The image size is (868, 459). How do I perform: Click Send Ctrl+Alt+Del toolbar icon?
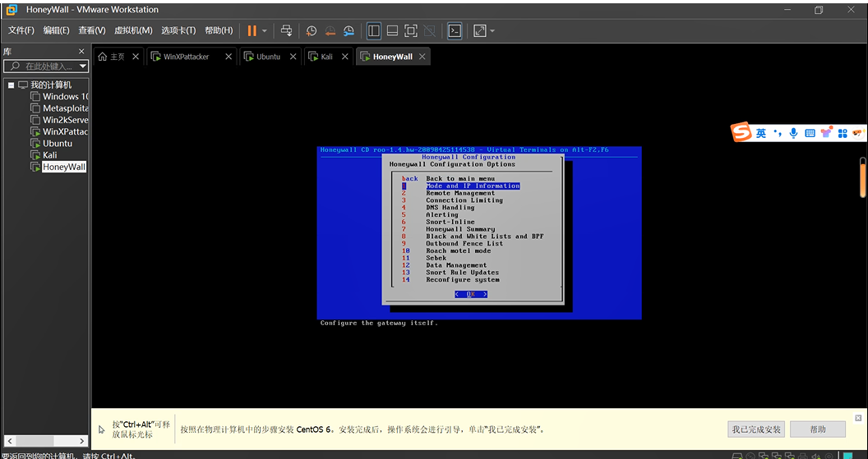coord(286,31)
